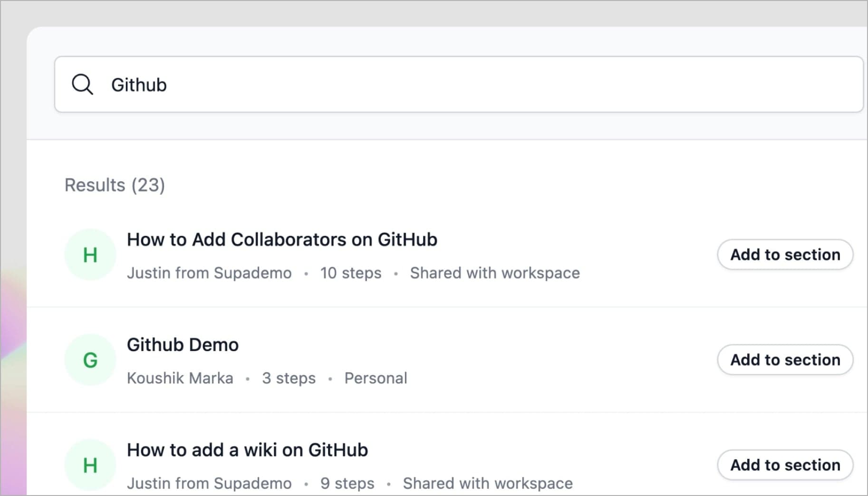Click the Personal visibility label
Image resolution: width=868 pixels, height=496 pixels.
pyautogui.click(x=376, y=378)
